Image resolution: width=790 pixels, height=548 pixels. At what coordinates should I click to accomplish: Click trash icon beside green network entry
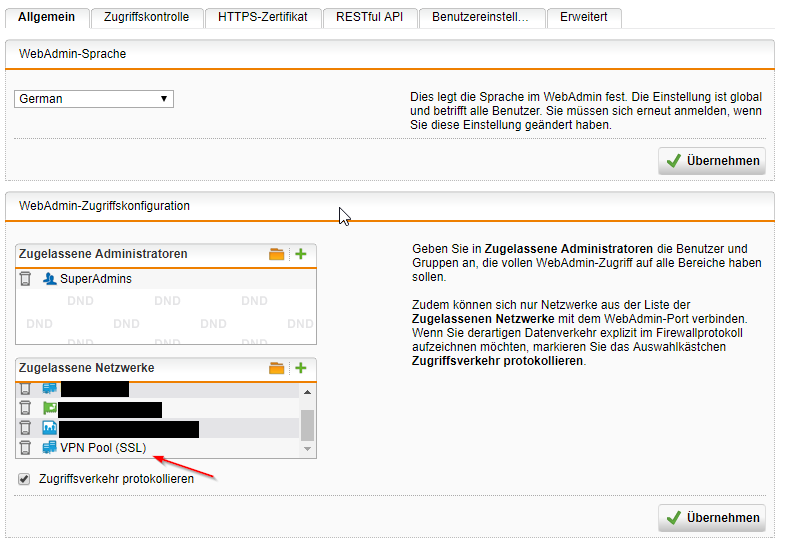pyautogui.click(x=26, y=409)
